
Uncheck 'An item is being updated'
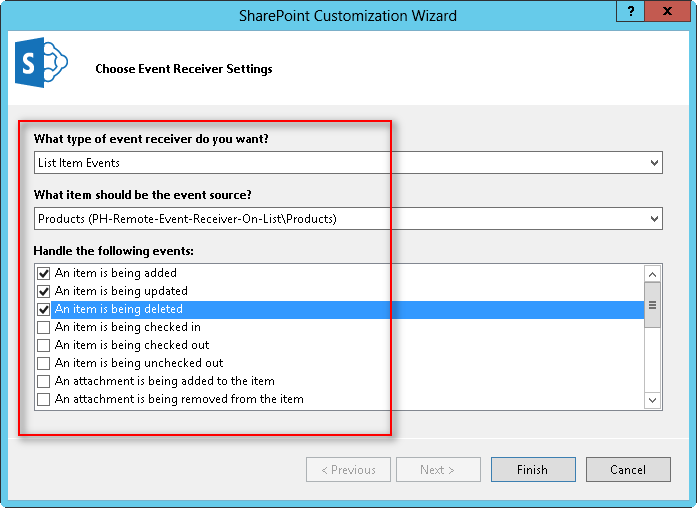[44, 291]
